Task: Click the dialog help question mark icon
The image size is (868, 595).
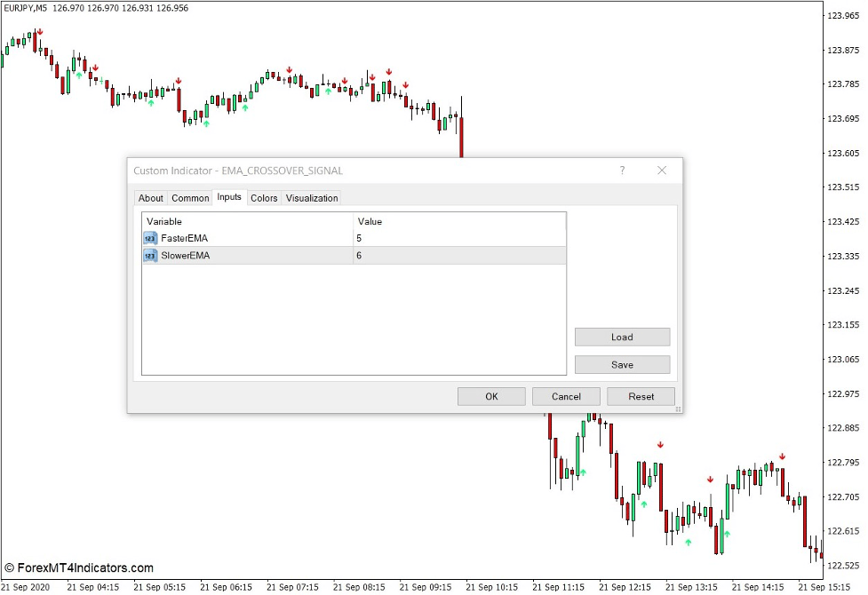Action: (622, 171)
